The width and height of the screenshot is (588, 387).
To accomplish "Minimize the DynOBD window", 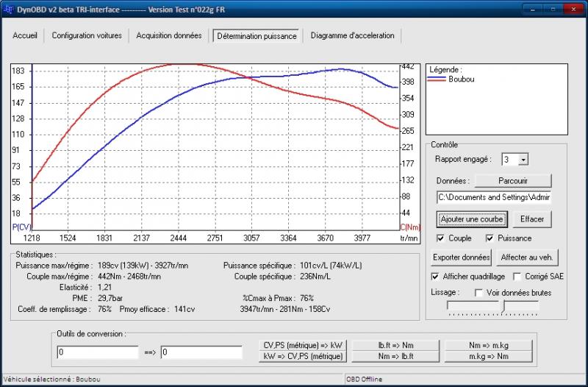I will click(532, 9).
